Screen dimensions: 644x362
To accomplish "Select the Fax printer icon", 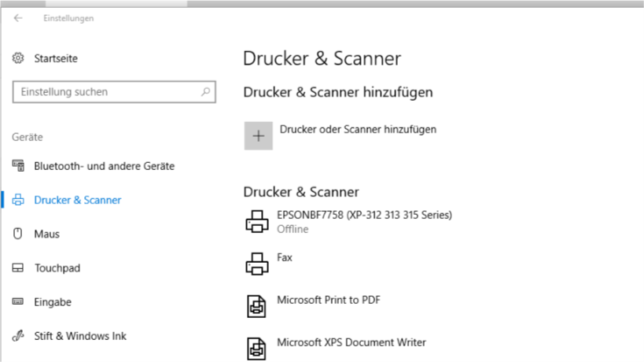I will (x=257, y=264).
